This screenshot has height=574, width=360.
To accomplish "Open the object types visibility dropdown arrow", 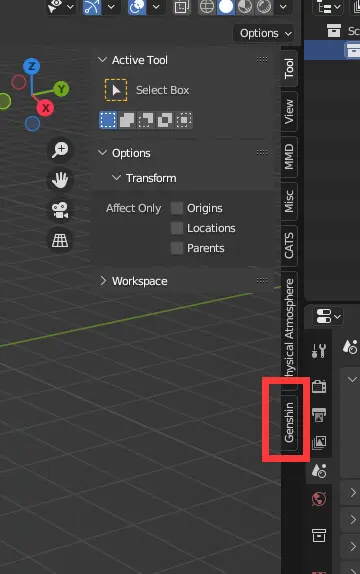I will point(70,7).
